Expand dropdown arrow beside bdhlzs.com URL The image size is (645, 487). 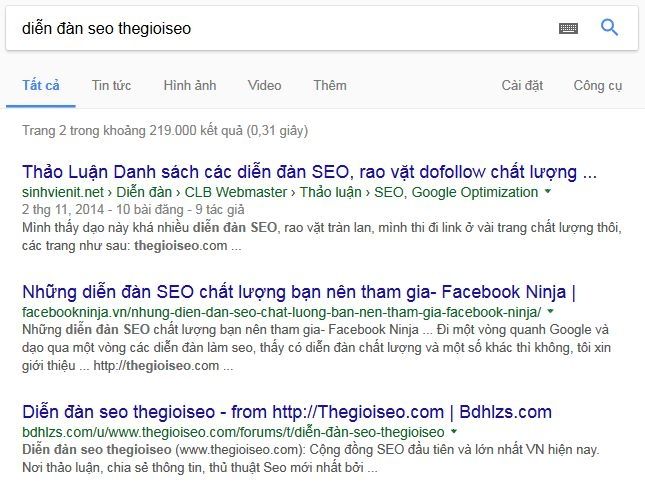[454, 431]
